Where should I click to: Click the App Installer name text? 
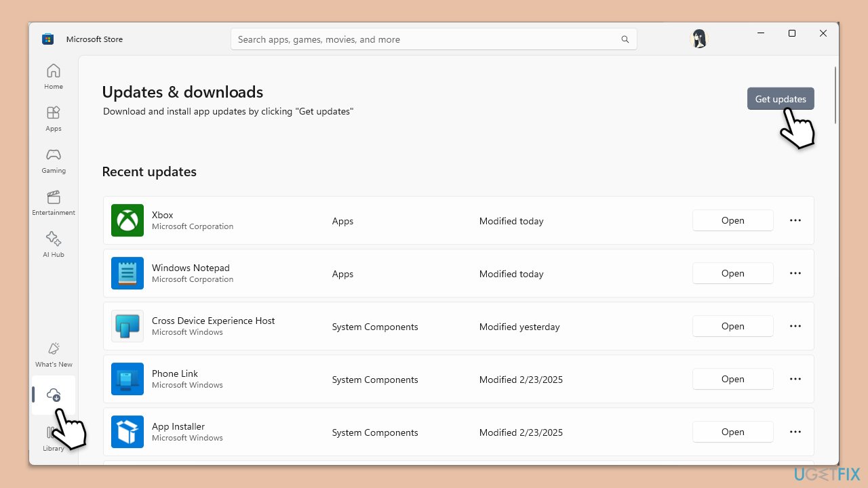tap(178, 426)
